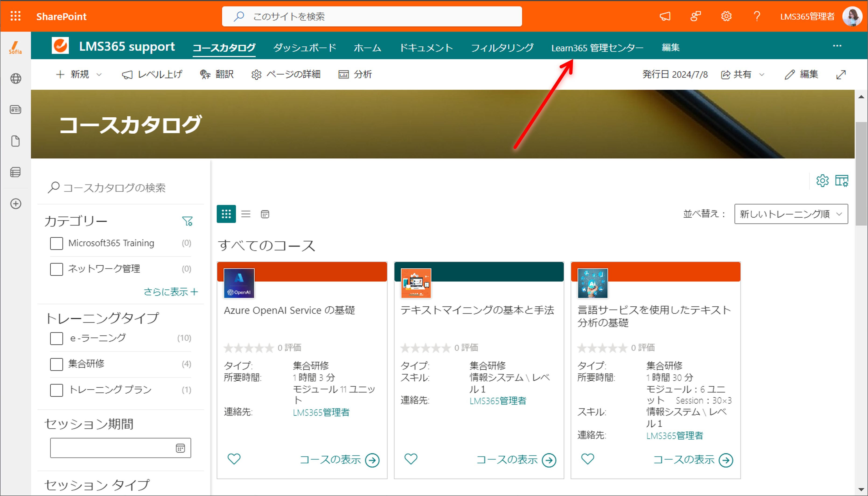
Task: Open the help question mark icon
Action: (757, 16)
